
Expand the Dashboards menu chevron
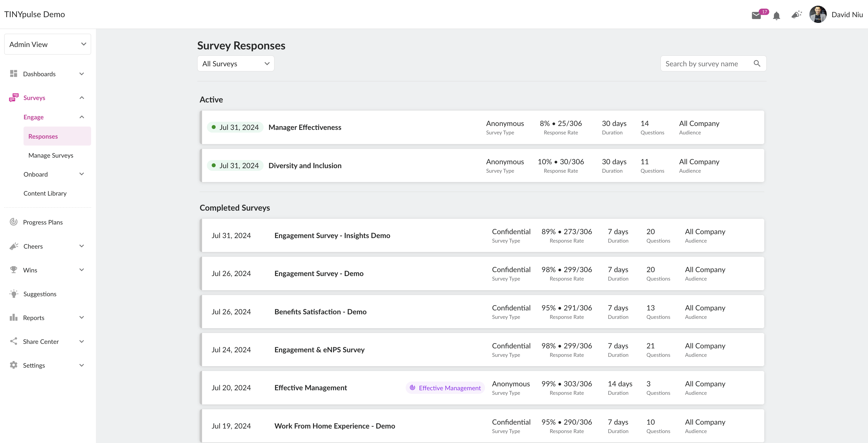81,74
